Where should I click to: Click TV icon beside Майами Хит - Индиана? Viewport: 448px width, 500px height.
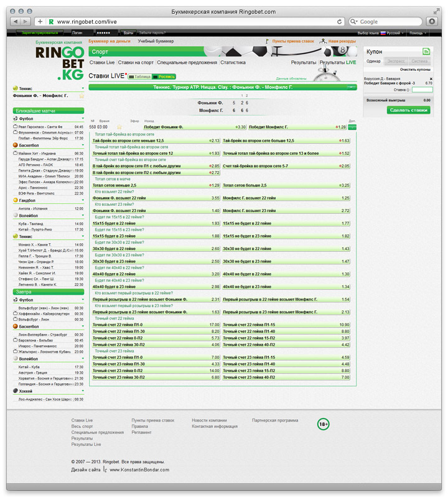(x=15, y=153)
